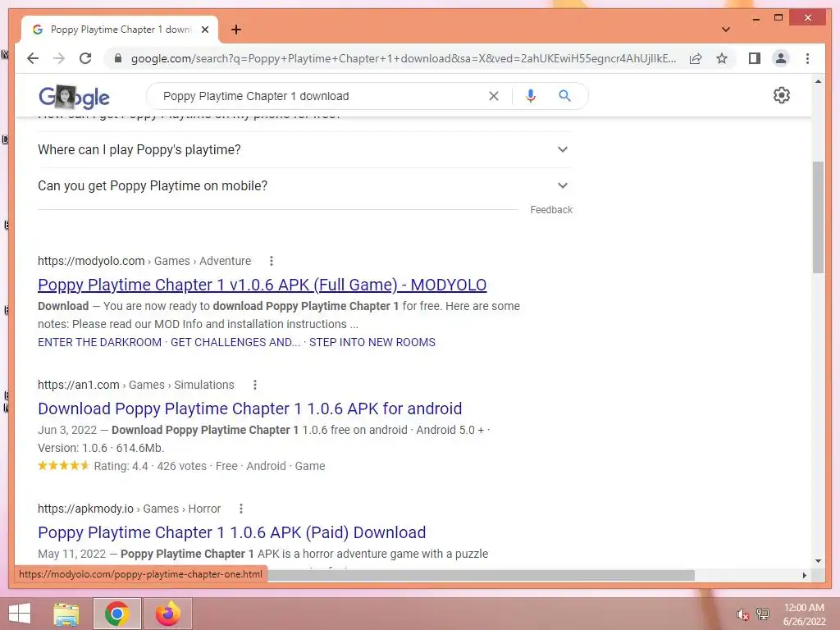Open File Explorer from the taskbar
The width and height of the screenshot is (840, 630).
point(66,614)
